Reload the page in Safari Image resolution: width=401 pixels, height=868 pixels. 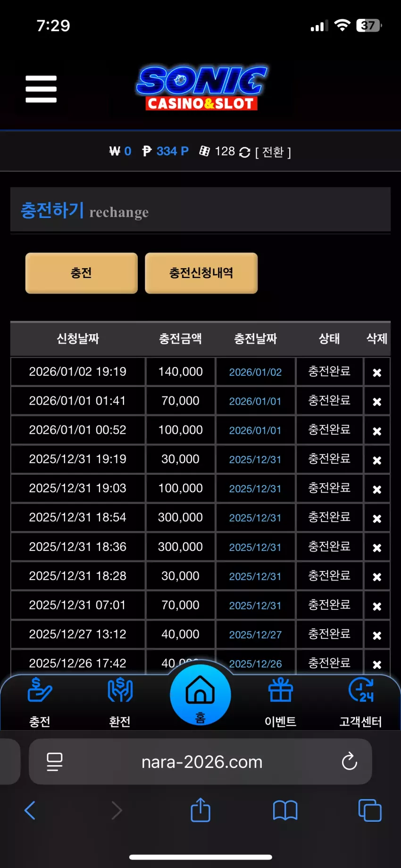tap(350, 761)
